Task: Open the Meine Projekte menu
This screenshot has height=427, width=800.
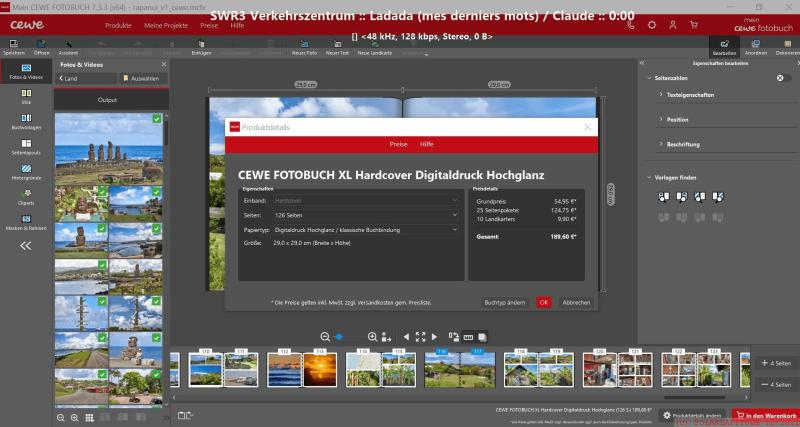Action: 166,26
